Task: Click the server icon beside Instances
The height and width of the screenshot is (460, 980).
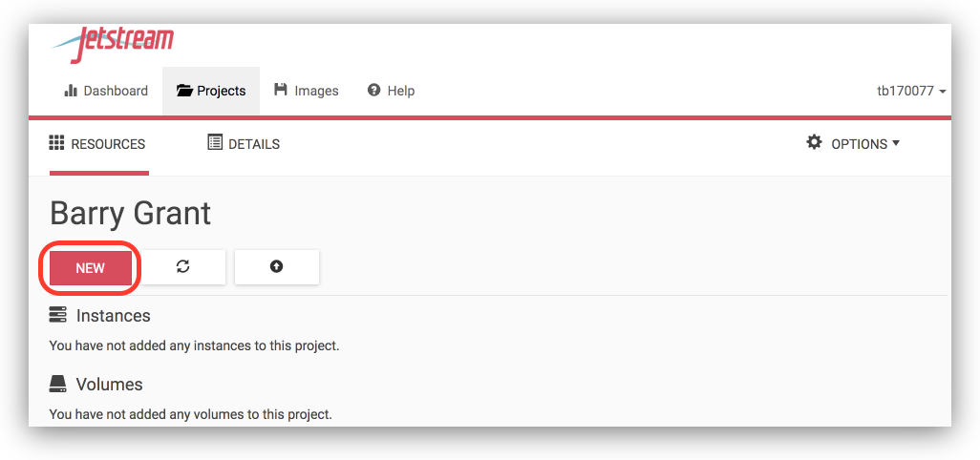Action: (x=58, y=315)
